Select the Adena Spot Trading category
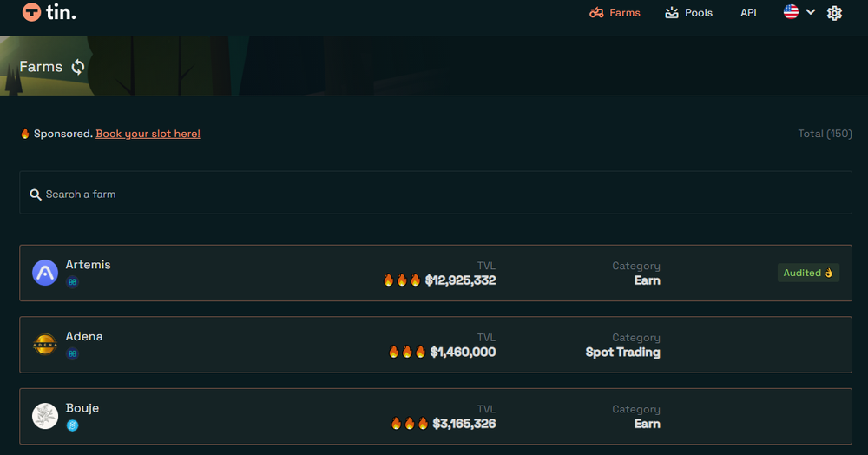 pos(622,353)
